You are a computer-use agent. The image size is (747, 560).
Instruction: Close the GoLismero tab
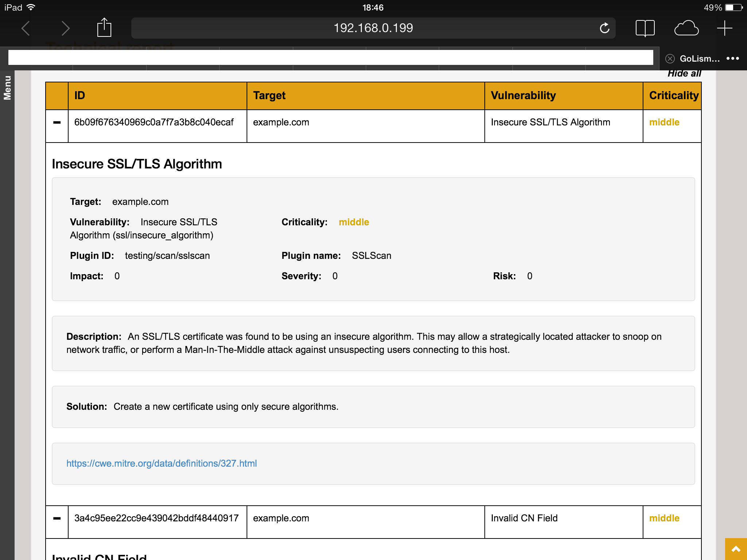coord(670,59)
